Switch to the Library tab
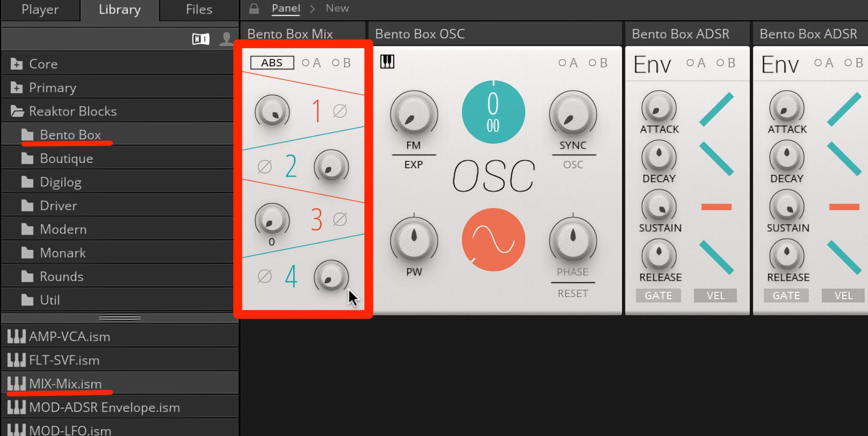 (x=120, y=9)
